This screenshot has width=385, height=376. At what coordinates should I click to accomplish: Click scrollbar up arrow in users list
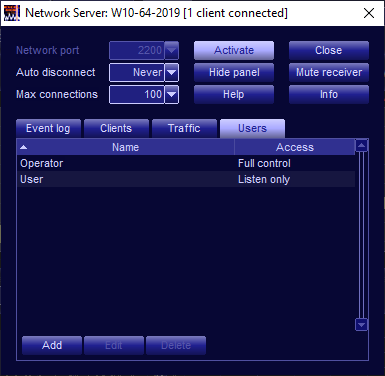[x=362, y=146]
